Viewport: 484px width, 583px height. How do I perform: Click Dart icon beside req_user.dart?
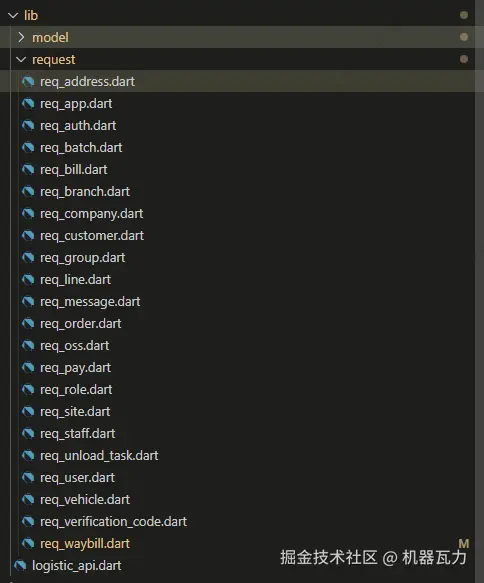(x=28, y=477)
